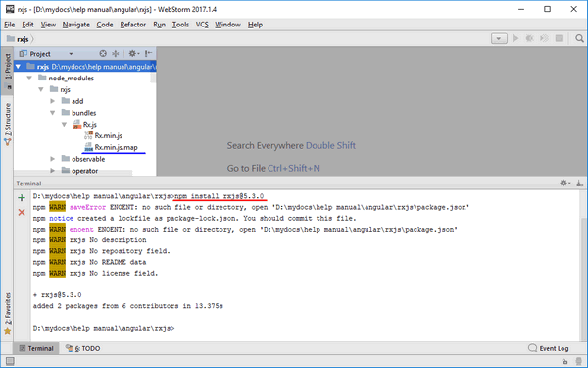Viewport: 588px width, 368px height.
Task: Click the '+ rxjs@5.3.0' output line
Action: pyautogui.click(x=58, y=295)
